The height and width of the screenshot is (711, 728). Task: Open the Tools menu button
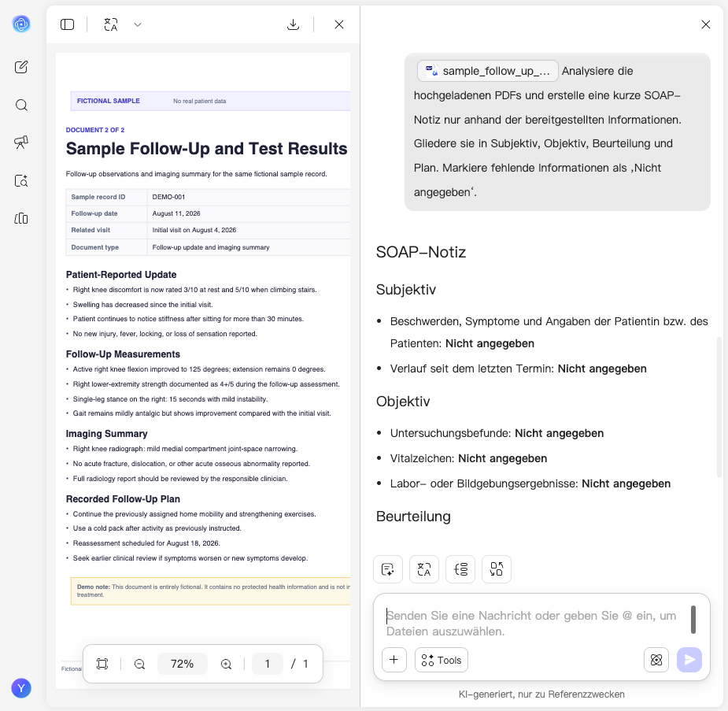coord(441,660)
